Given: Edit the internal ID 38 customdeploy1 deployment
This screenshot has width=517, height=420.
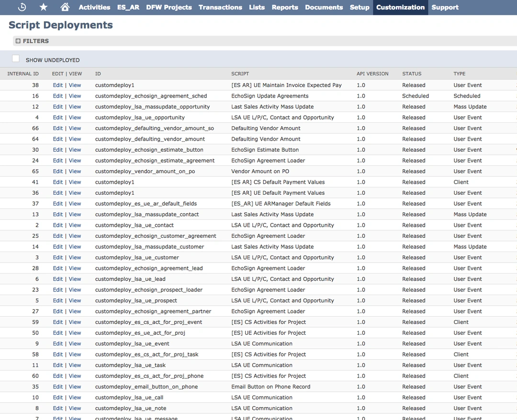Looking at the screenshot, I should (x=58, y=85).
